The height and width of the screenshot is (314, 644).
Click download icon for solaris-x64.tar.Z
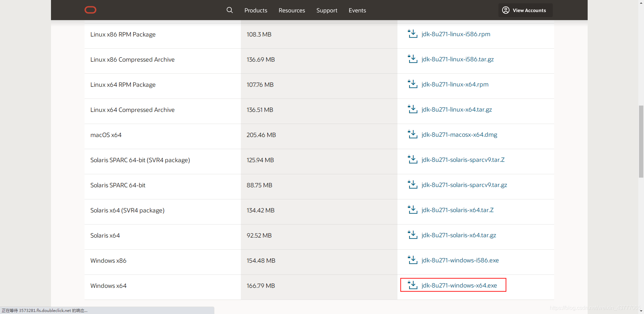[413, 210]
